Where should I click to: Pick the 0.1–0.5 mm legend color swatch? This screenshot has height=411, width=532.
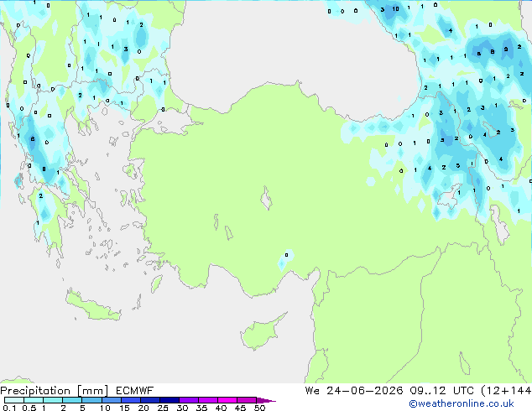14,400
